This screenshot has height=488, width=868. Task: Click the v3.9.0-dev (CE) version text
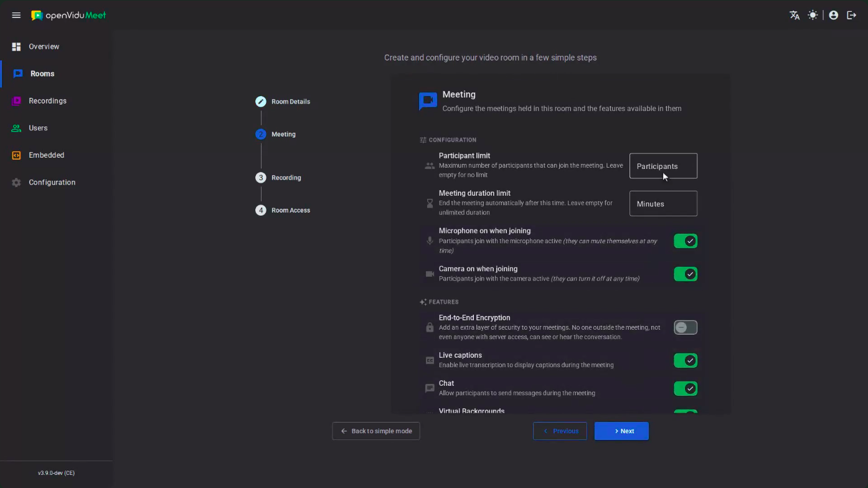(56, 473)
